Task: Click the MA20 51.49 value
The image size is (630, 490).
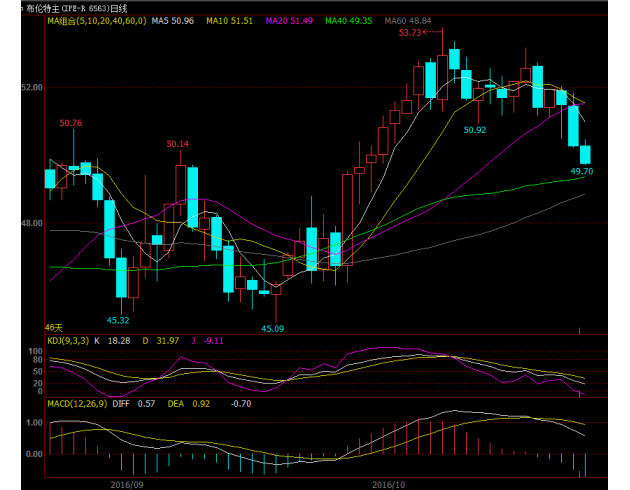Action: 289,21
